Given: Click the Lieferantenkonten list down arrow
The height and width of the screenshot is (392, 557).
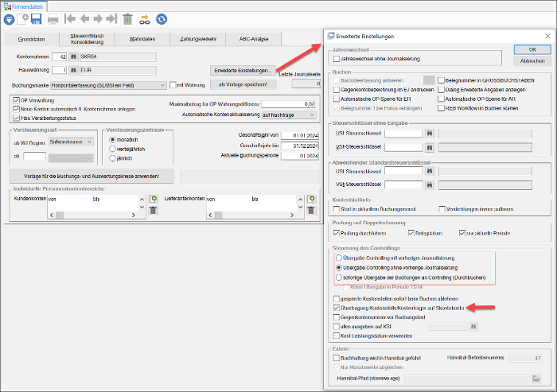Looking at the screenshot, I should tap(300, 208).
